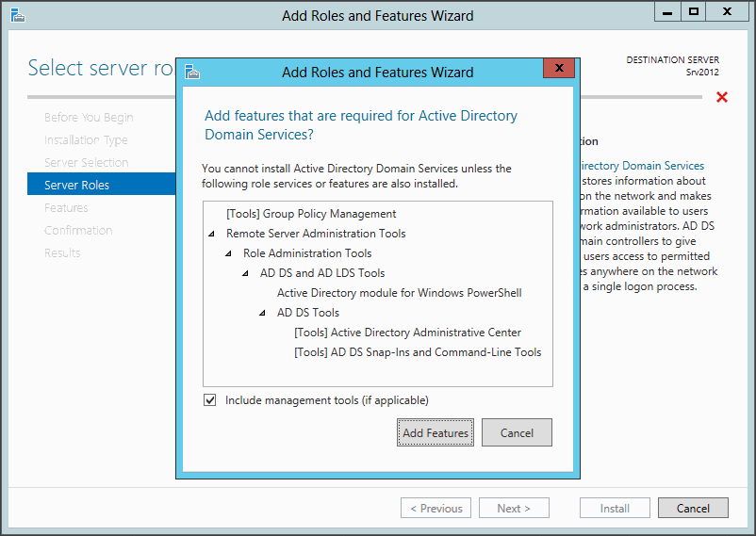Click the Next button in main wizard

(514, 508)
